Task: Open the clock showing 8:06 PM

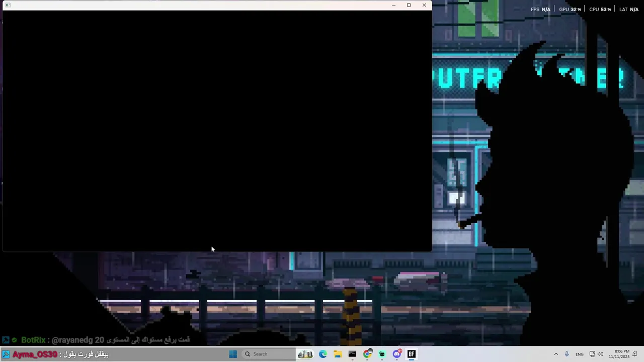Action: (619, 354)
